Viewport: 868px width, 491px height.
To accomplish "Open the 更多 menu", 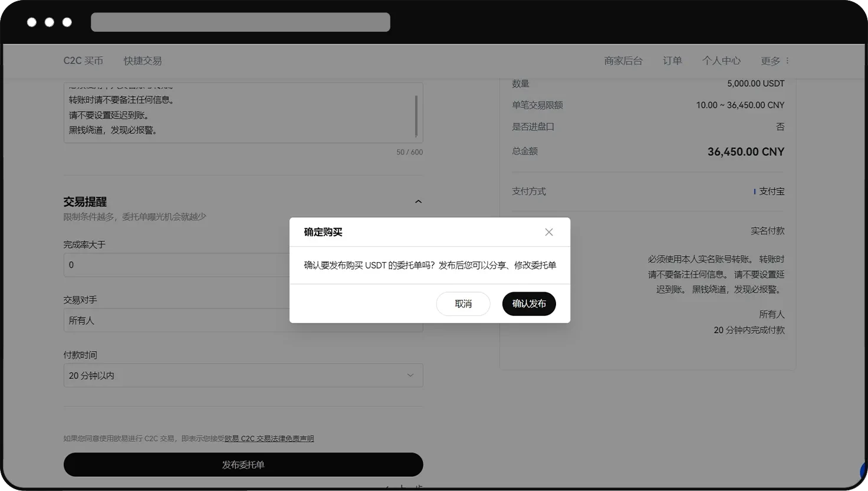I will pyautogui.click(x=770, y=61).
